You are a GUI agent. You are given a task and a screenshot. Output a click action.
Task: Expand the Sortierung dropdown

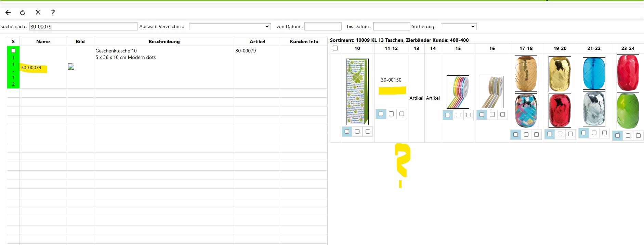pos(458,26)
